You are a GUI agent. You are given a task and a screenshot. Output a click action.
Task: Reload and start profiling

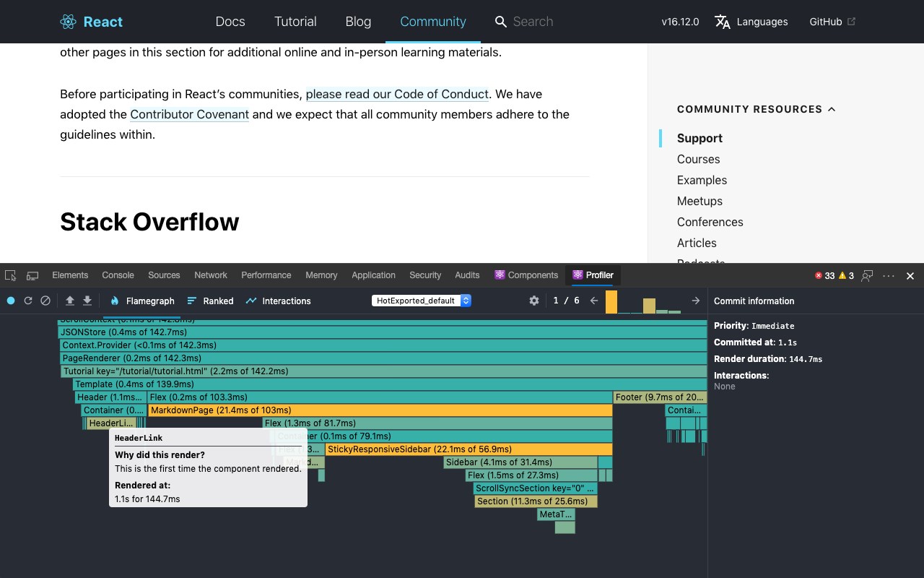coord(28,301)
